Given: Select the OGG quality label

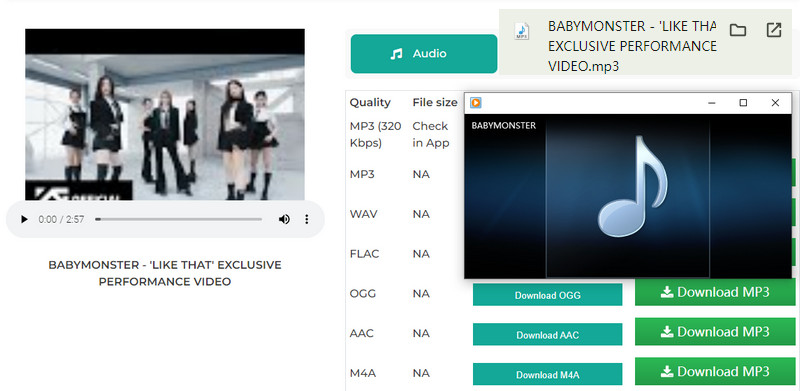Looking at the screenshot, I should 363,294.
